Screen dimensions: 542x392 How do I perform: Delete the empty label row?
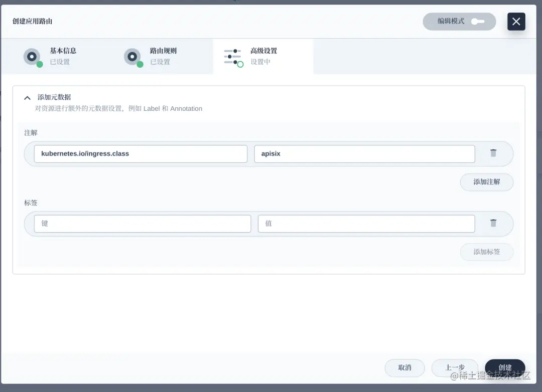493,223
